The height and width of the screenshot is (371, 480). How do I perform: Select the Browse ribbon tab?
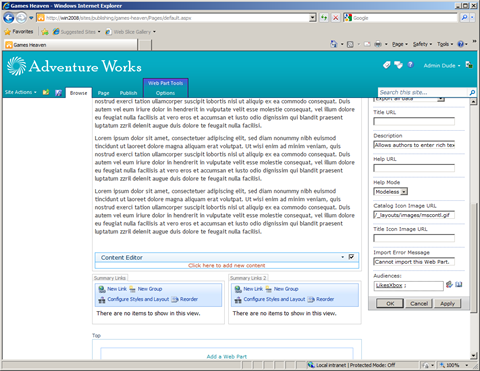point(78,93)
